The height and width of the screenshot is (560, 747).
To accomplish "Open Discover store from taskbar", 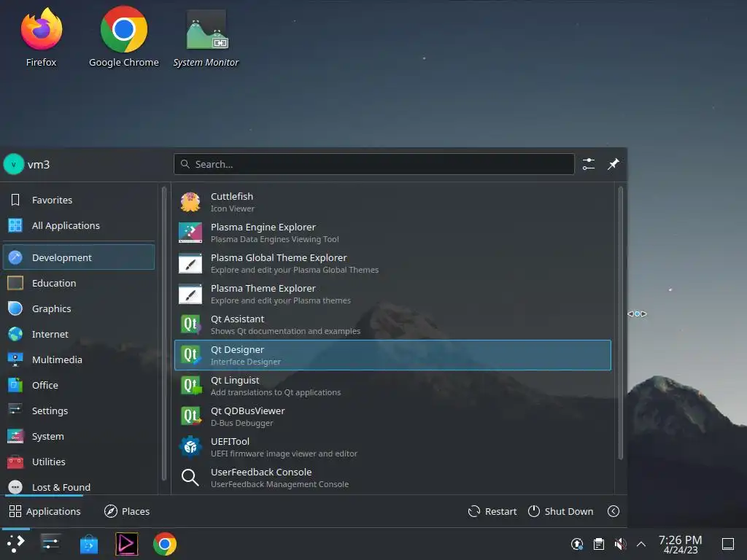I will (88, 544).
